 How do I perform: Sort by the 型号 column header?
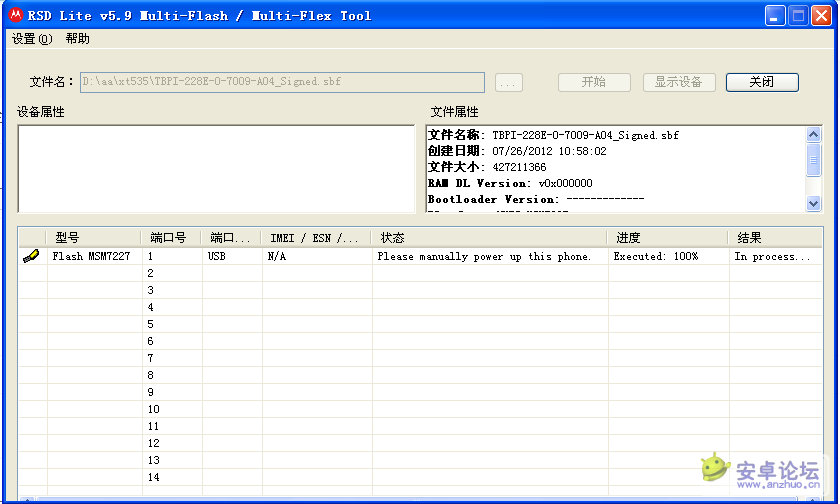[94, 238]
